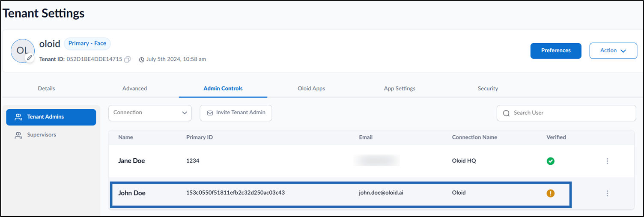The width and height of the screenshot is (644, 217).
Task: Click the email john.doe@oloid.ai
Action: (x=381, y=193)
